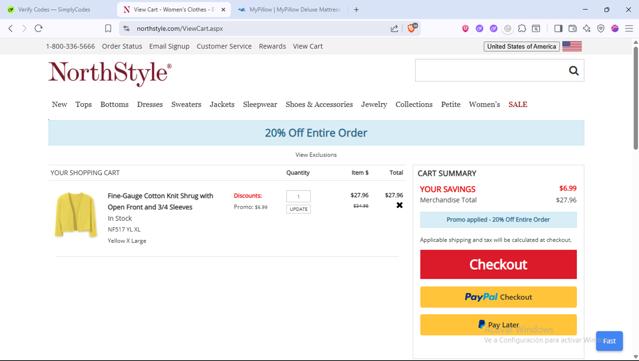Click the quantity input field
Viewport: 639px width, 361px height.
[298, 196]
